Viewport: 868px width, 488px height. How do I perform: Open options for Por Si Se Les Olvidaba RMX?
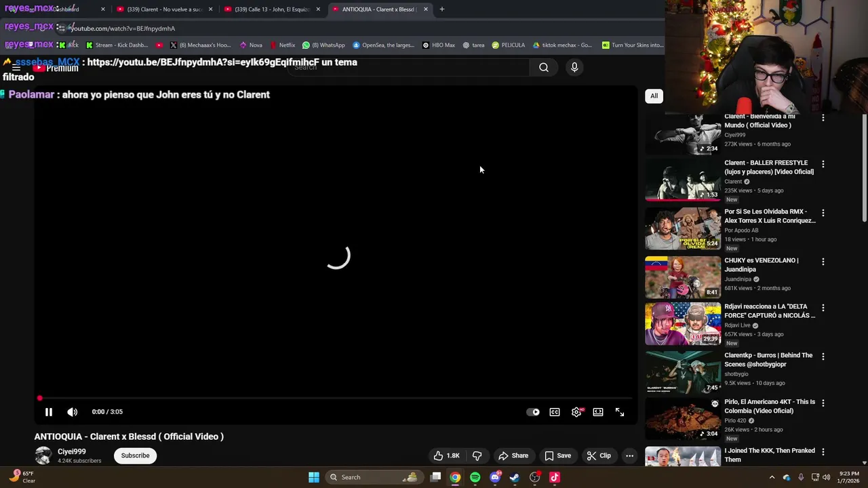[x=823, y=213]
